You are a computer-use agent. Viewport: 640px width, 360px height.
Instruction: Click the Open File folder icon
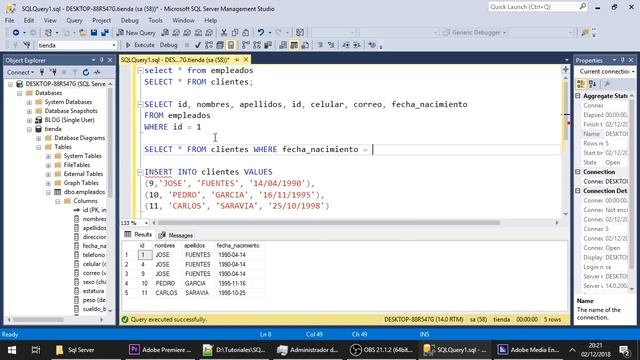(x=82, y=33)
